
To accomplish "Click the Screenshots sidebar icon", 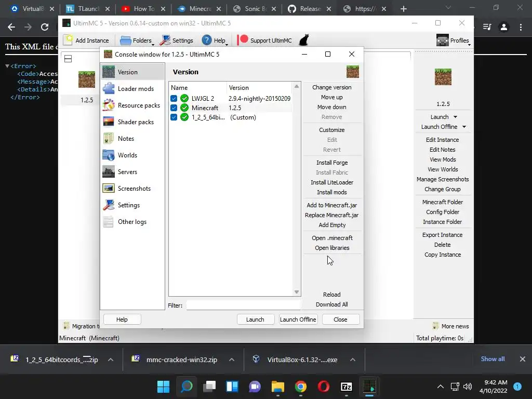I will pos(109,188).
